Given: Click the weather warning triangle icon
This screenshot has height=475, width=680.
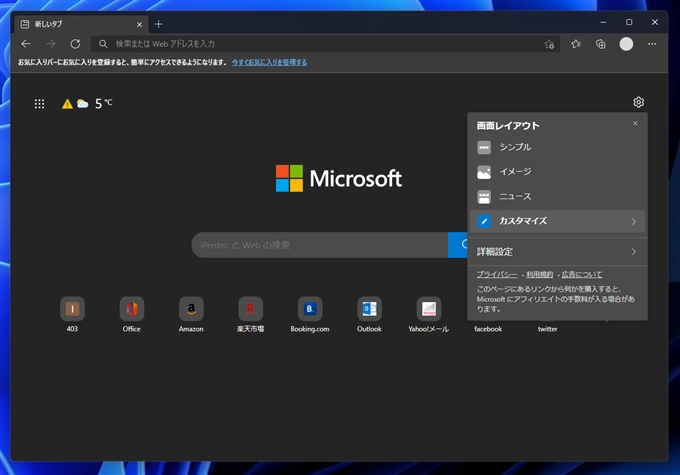Looking at the screenshot, I should coord(67,104).
